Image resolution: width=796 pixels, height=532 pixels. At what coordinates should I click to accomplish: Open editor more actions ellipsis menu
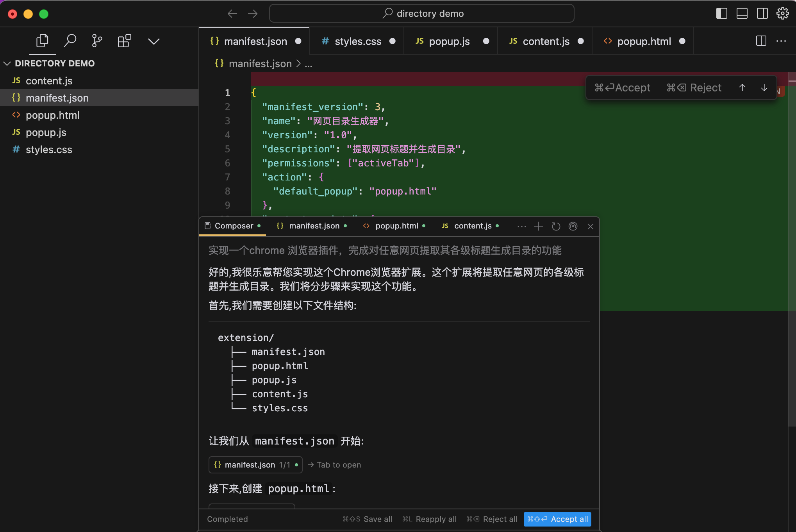[781, 41]
